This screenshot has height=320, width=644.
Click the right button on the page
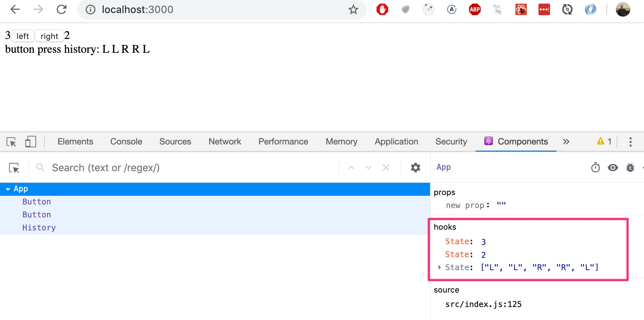pos(50,36)
